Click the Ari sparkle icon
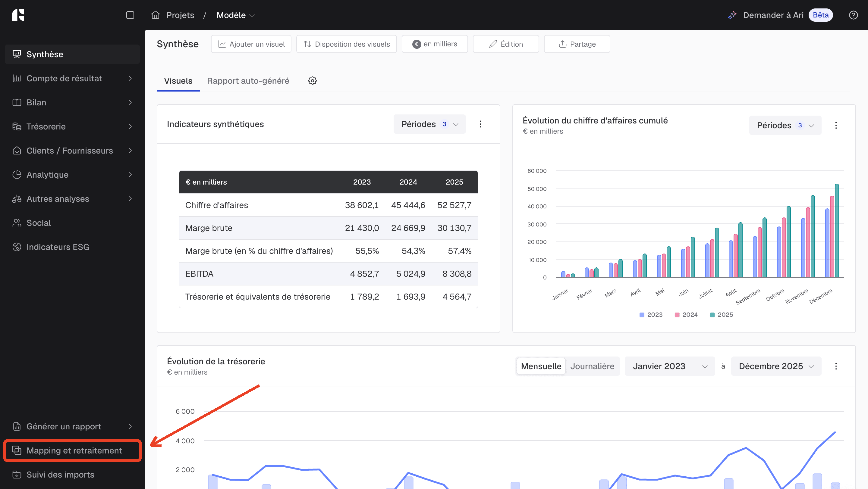 pos(732,15)
